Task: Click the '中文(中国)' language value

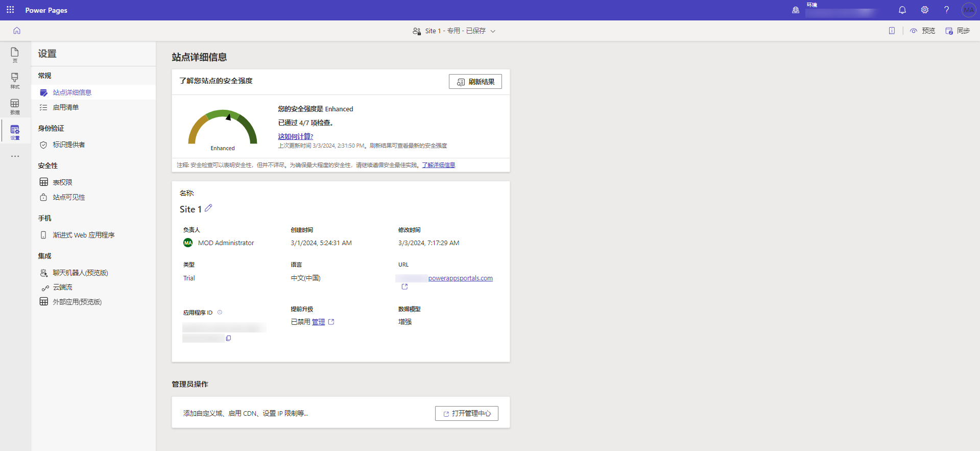Action: point(305,278)
